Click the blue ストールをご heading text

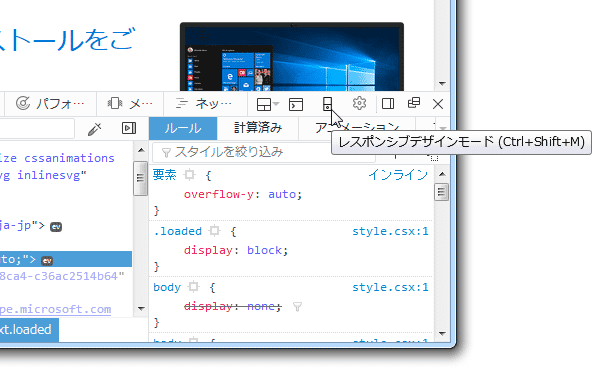coord(68,39)
